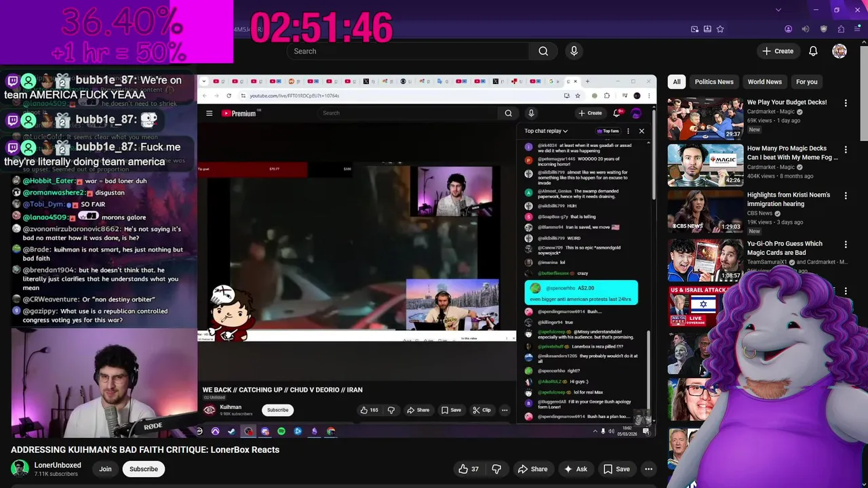This screenshot has height=488, width=868.
Task: Open menu for We Play Your Budget Decks
Action: [846, 103]
